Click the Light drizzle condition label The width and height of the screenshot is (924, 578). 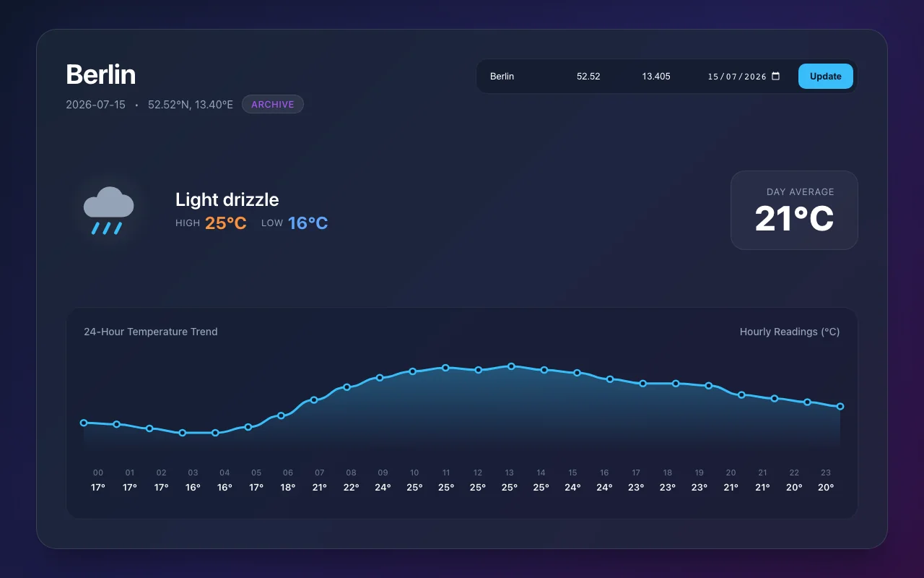coord(227,199)
